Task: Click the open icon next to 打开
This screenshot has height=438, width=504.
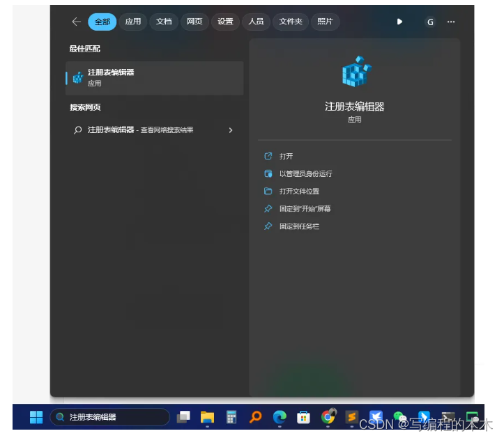Action: tap(268, 156)
